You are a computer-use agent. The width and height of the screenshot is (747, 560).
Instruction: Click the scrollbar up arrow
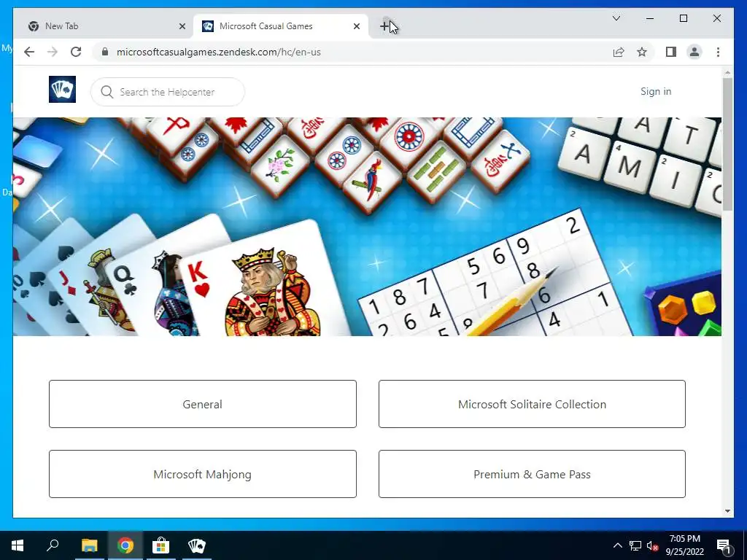[x=727, y=72]
